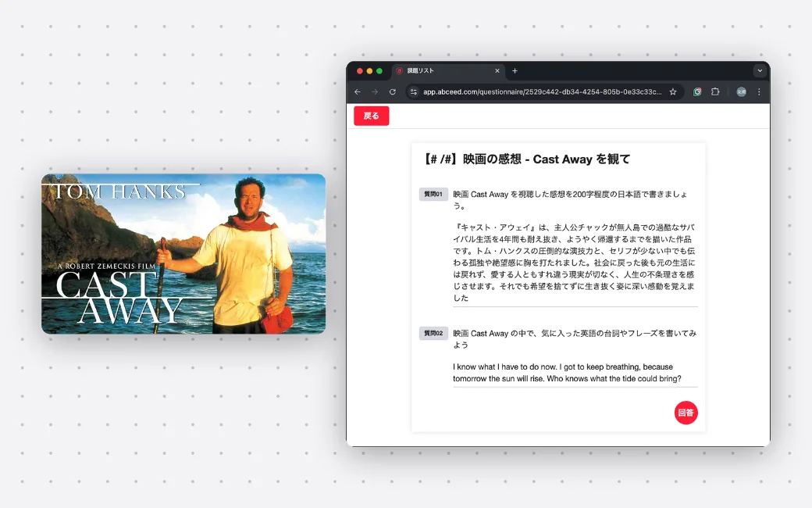Click the abceed favicon on the tab
This screenshot has width=812, height=508.
coord(399,71)
